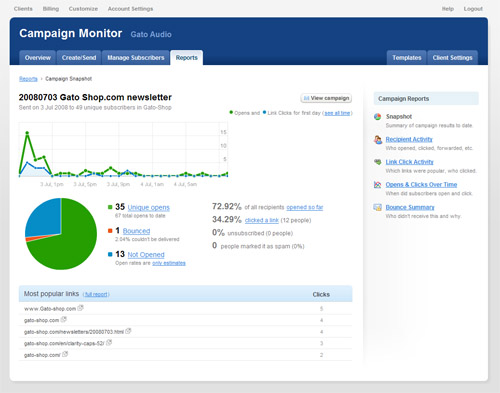This screenshot has width=500, height=393.
Task: Select the Reports tab
Action: tap(187, 58)
